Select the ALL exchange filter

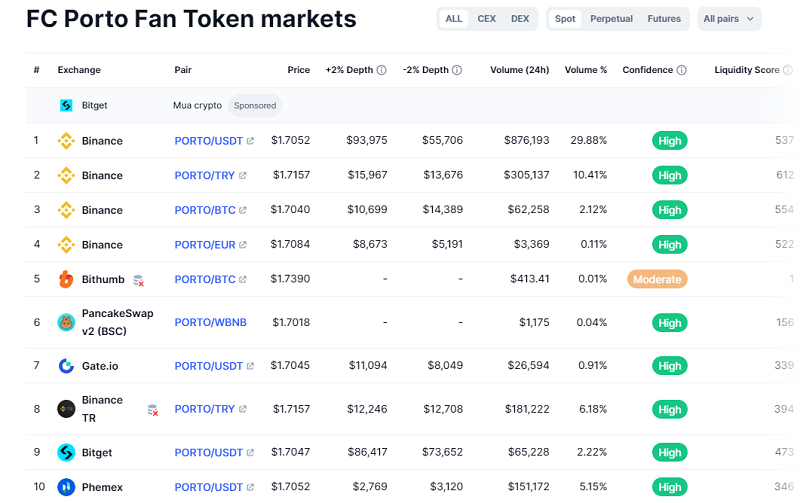[x=454, y=19]
